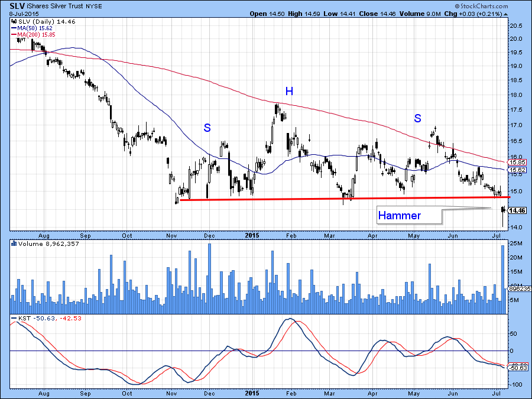
Task: Click the -50.63 KST value tag
Action: pyautogui.click(x=518, y=368)
